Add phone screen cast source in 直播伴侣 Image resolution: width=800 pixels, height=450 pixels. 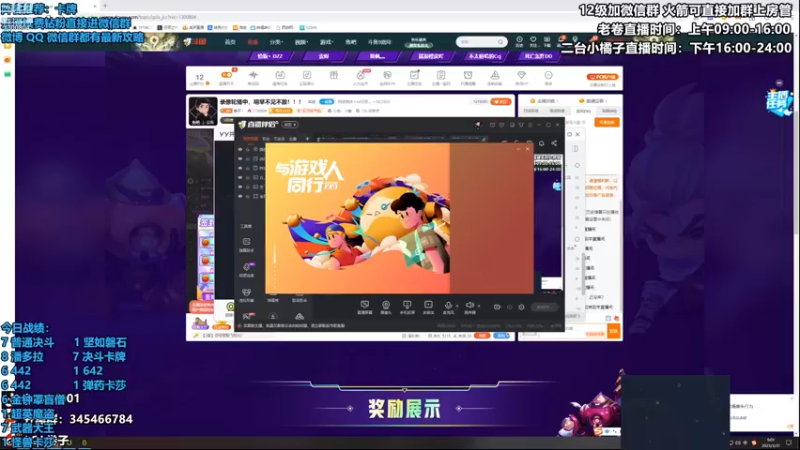407,305
